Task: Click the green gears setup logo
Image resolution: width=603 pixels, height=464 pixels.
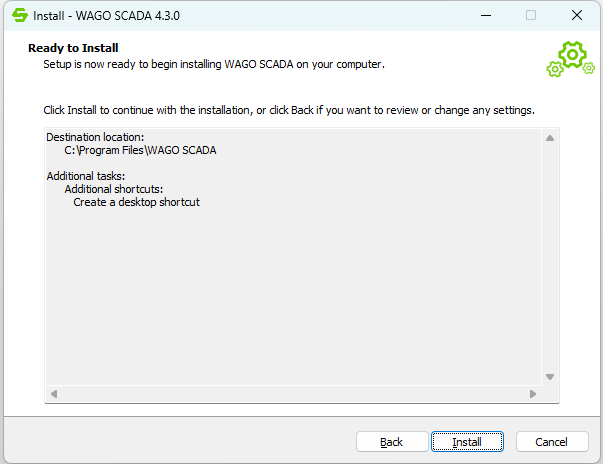Action: pos(569,59)
